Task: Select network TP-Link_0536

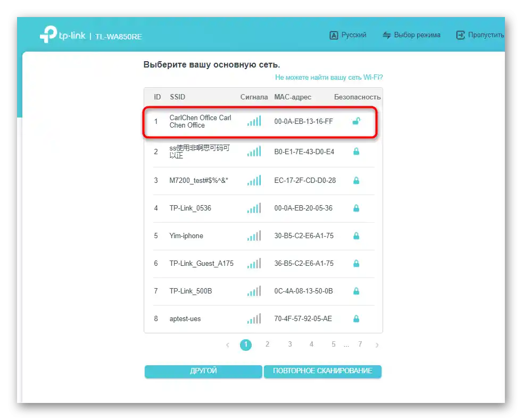Action: [x=263, y=208]
